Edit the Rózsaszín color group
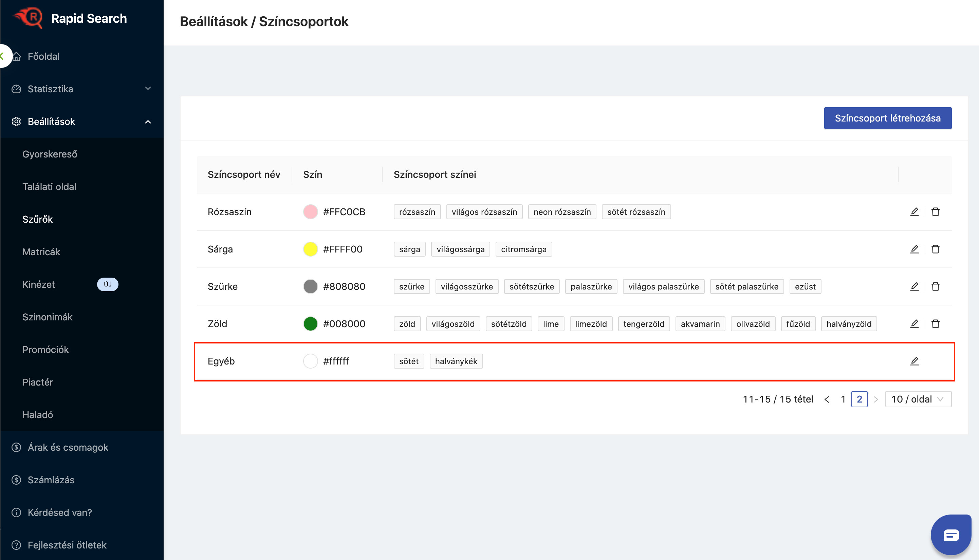979x560 pixels. pos(914,212)
